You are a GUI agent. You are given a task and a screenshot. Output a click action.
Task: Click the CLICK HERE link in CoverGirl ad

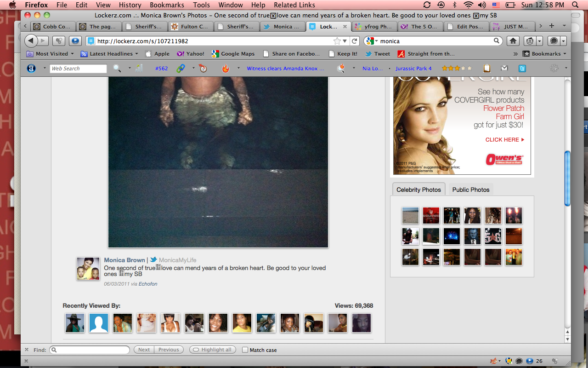click(x=504, y=140)
